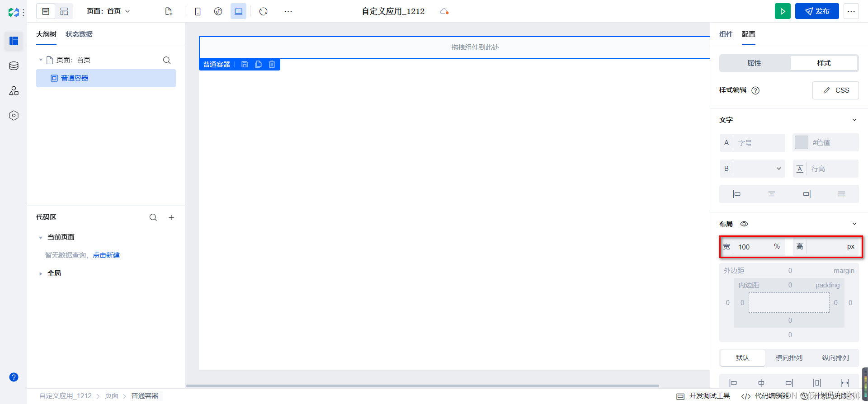The image size is (868, 404).
Task: Click the #色值 color value field
Action: tap(834, 142)
